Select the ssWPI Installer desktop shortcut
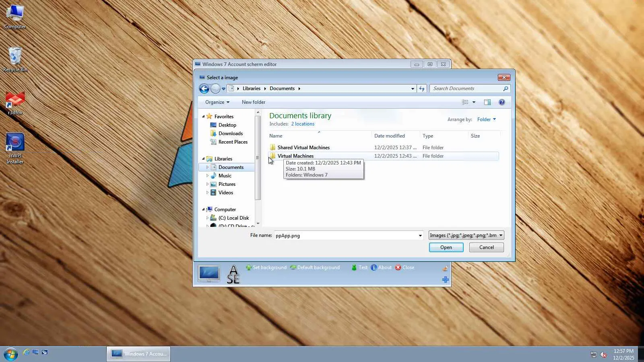Image resolution: width=644 pixels, height=362 pixels. (15, 149)
